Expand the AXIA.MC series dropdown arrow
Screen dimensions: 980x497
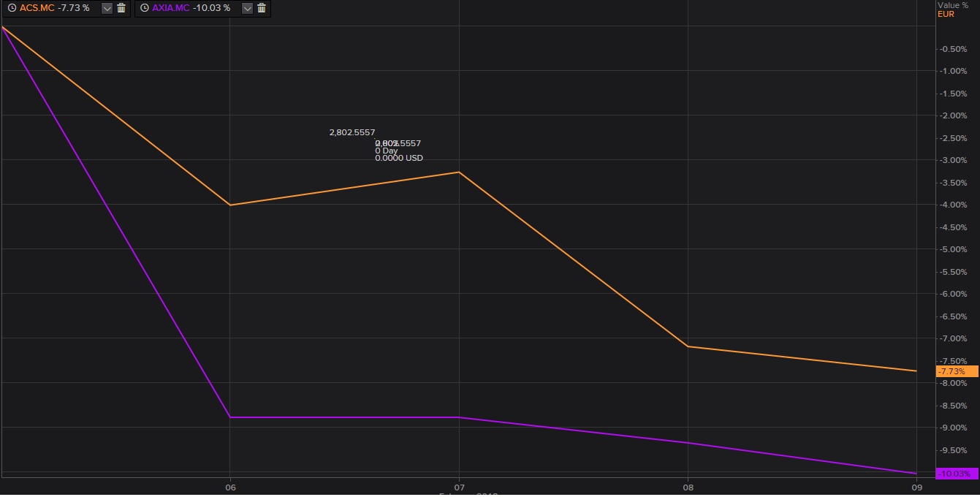pyautogui.click(x=247, y=8)
